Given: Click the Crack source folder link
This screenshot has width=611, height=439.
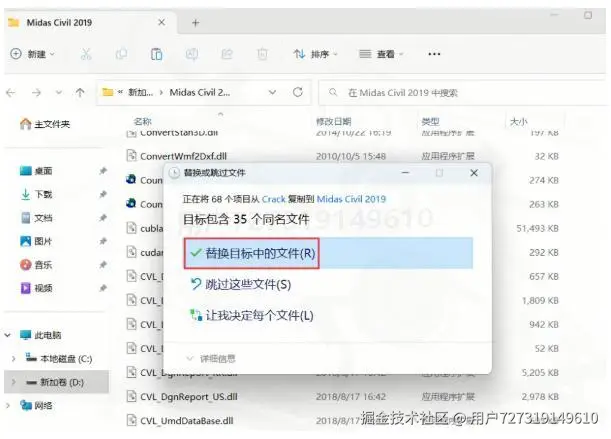Looking at the screenshot, I should (x=274, y=199).
